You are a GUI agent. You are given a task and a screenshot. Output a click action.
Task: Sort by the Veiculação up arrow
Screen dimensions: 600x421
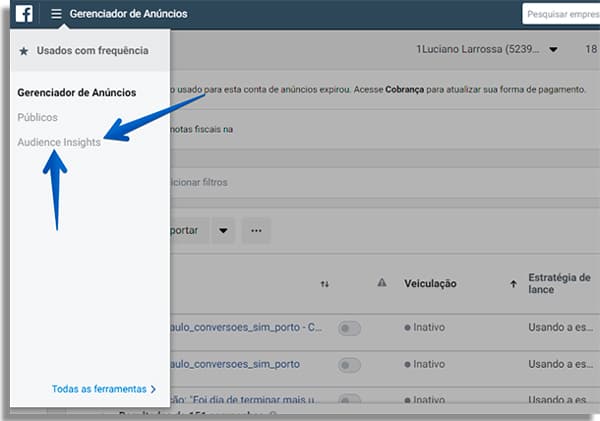point(514,284)
